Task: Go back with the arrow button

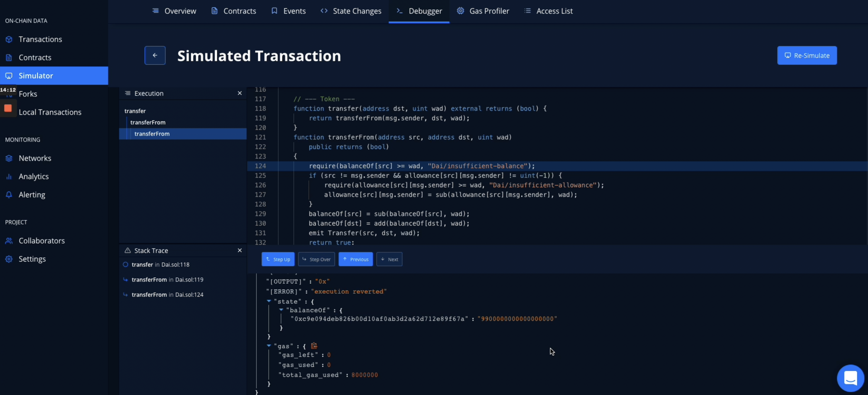Action: [155, 55]
